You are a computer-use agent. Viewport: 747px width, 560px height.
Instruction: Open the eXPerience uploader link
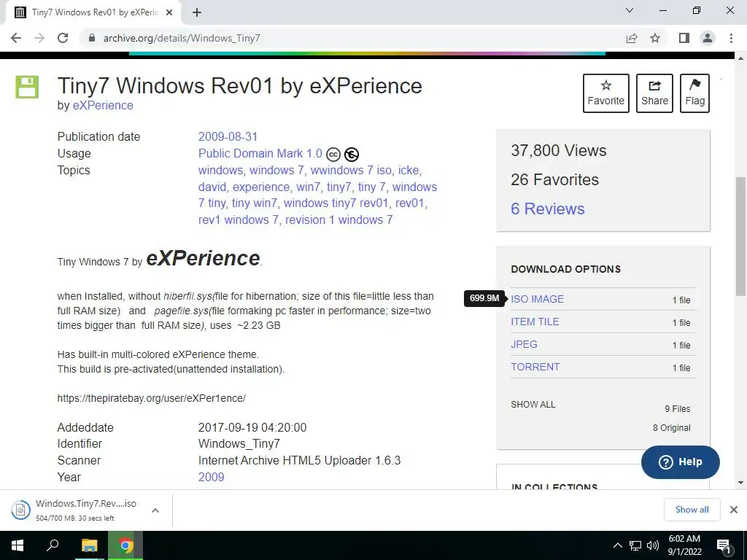click(103, 105)
